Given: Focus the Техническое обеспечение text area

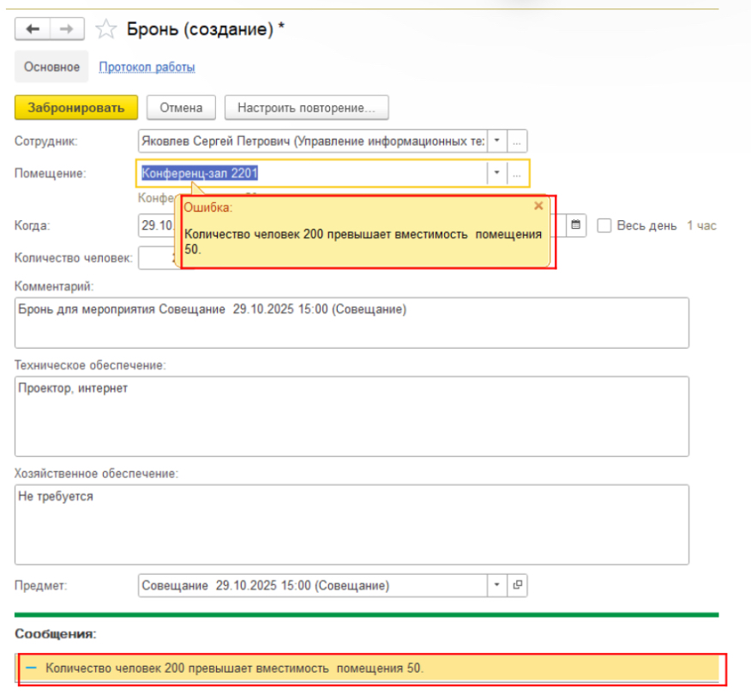Looking at the screenshot, I should pos(351,416).
